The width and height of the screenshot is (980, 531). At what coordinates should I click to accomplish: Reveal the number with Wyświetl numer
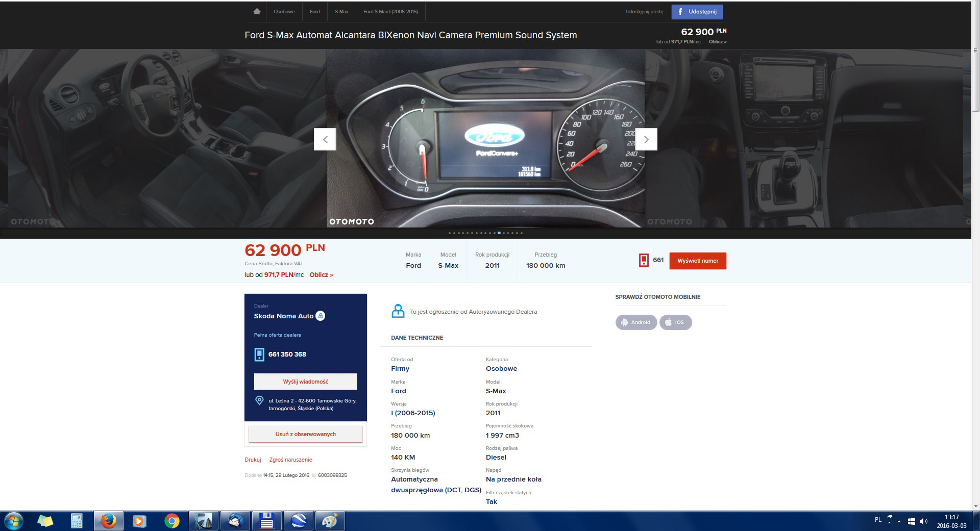pyautogui.click(x=698, y=261)
